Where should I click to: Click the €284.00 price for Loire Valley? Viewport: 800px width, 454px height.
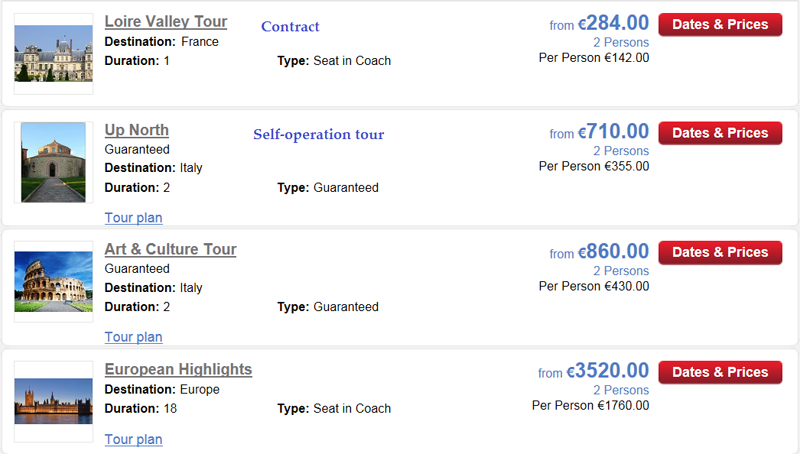tap(613, 23)
